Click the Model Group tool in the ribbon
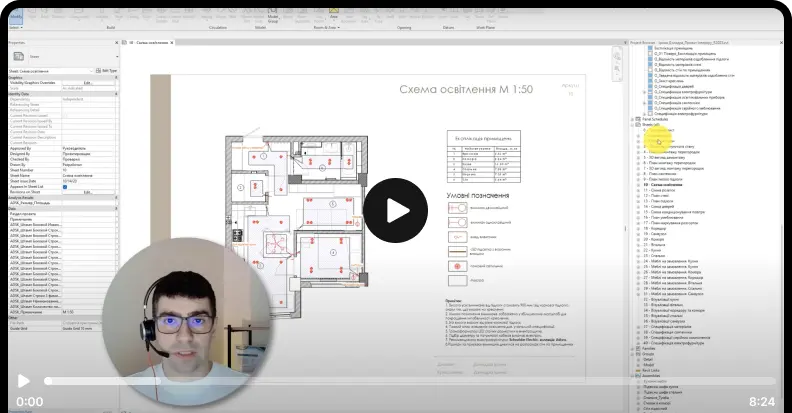The width and height of the screenshot is (792, 413). tap(273, 16)
